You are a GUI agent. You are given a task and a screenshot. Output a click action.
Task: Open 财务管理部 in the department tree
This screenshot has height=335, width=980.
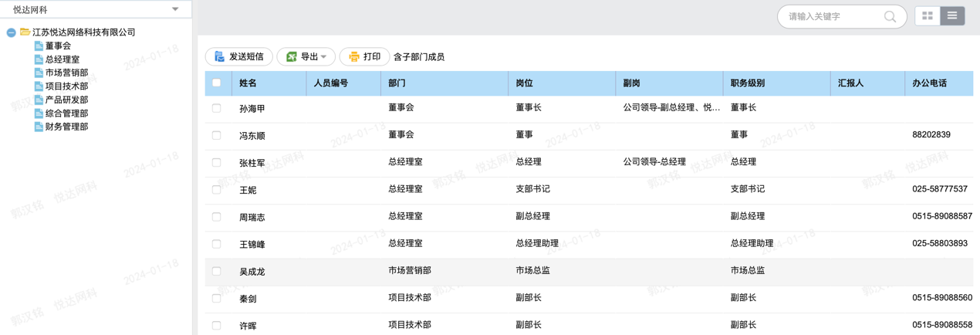coord(66,127)
